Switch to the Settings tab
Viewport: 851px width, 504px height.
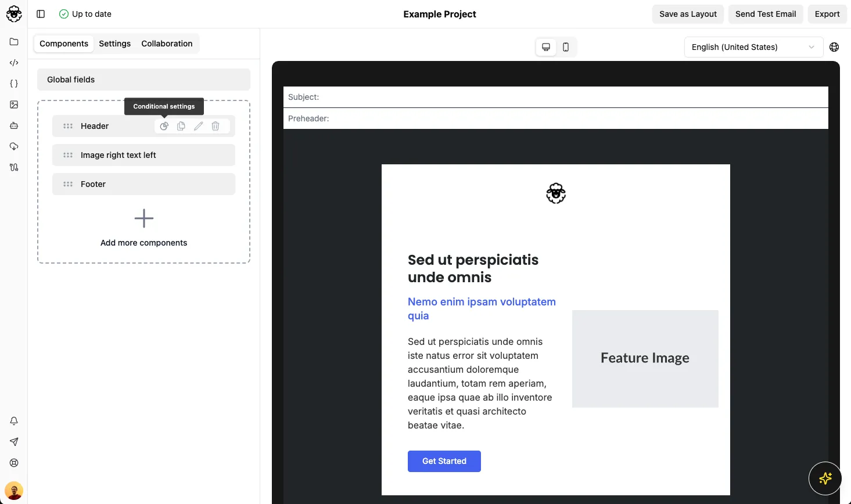[114, 44]
